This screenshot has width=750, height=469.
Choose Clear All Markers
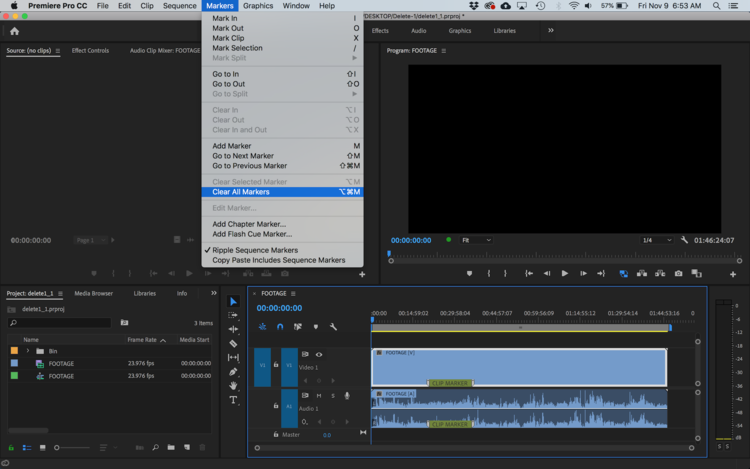coord(283,192)
